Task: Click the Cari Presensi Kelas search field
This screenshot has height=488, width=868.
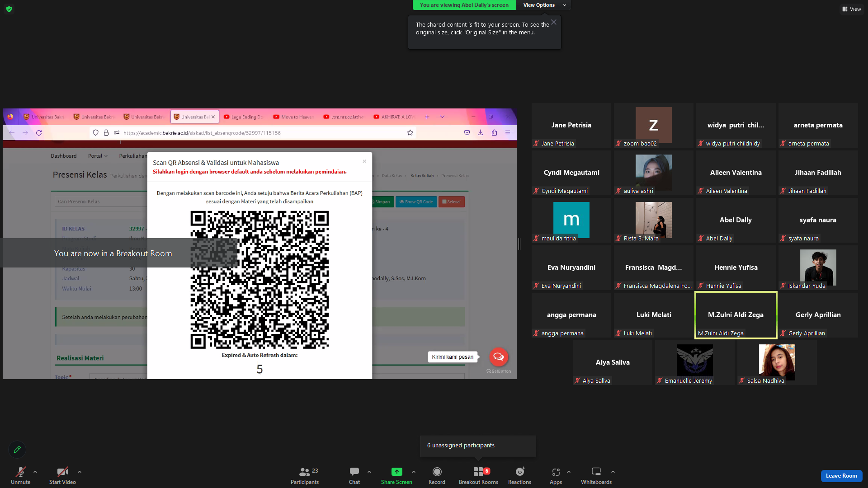Action: 101,202
